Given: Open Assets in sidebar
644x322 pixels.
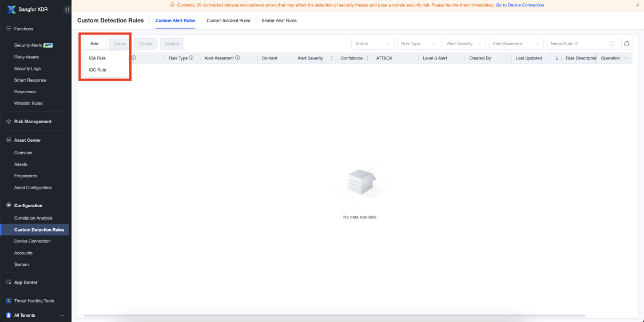Looking at the screenshot, I should click(x=21, y=164).
